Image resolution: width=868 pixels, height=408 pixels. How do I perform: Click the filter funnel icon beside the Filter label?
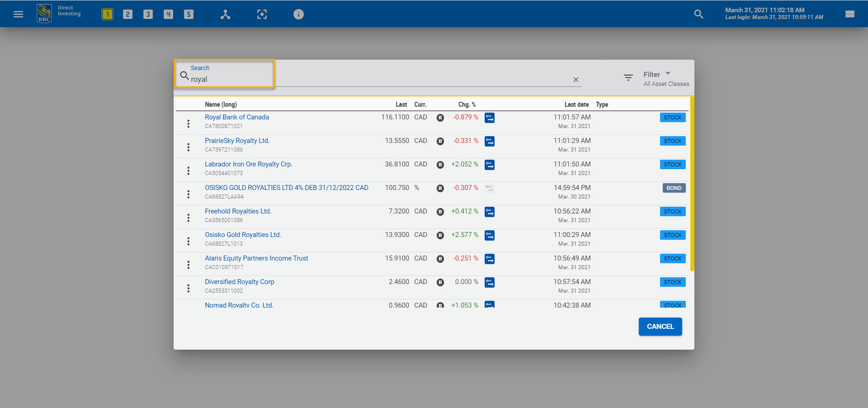point(628,77)
